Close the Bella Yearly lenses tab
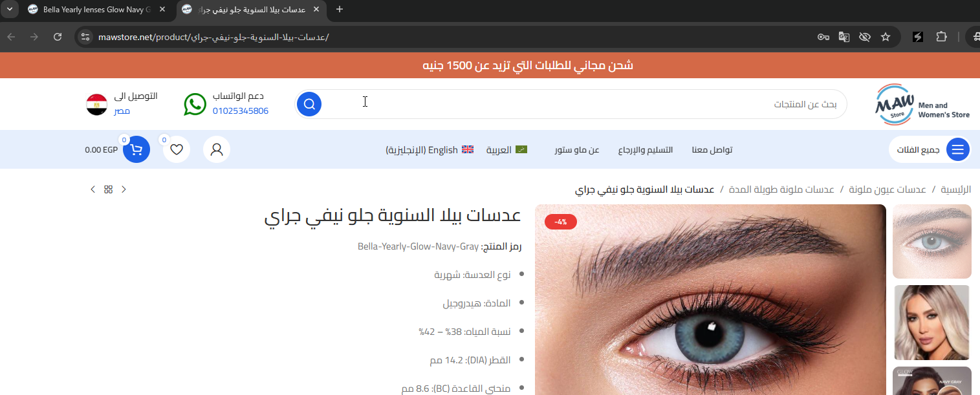980x395 pixels. tap(162, 10)
